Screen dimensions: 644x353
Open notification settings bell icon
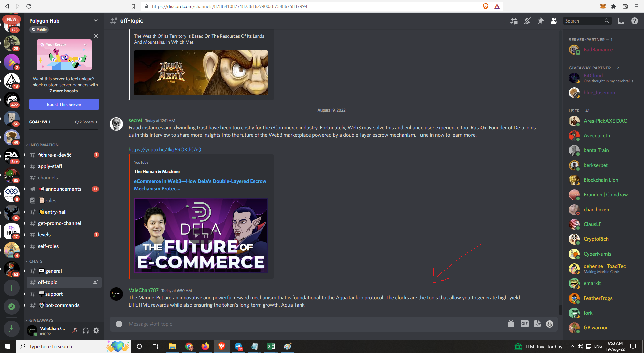point(527,21)
